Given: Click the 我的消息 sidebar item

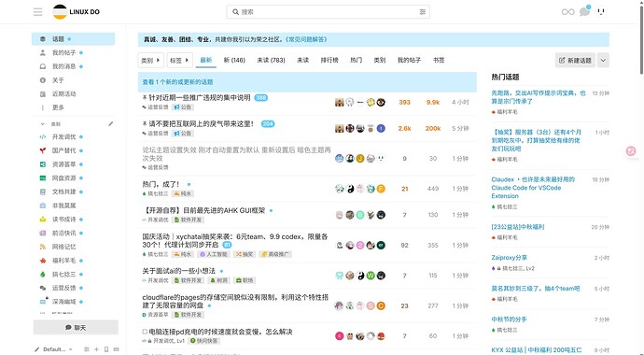Looking at the screenshot, I should click(x=74, y=66).
